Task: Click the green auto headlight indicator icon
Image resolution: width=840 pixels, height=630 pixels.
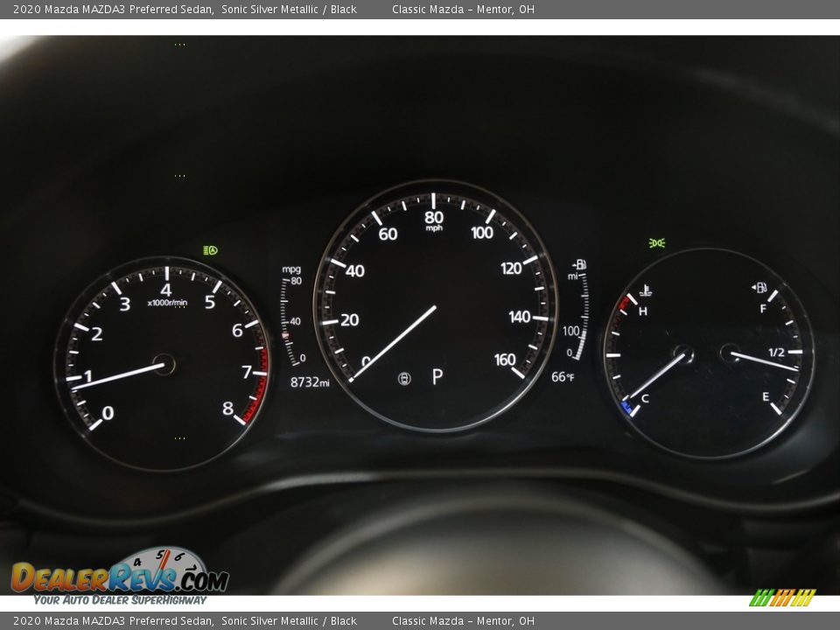Action: pos(210,250)
